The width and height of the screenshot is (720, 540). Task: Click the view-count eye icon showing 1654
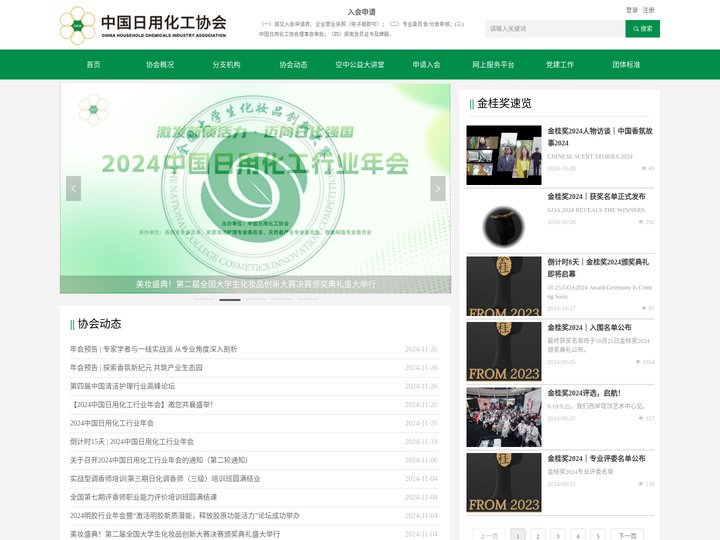(x=638, y=362)
